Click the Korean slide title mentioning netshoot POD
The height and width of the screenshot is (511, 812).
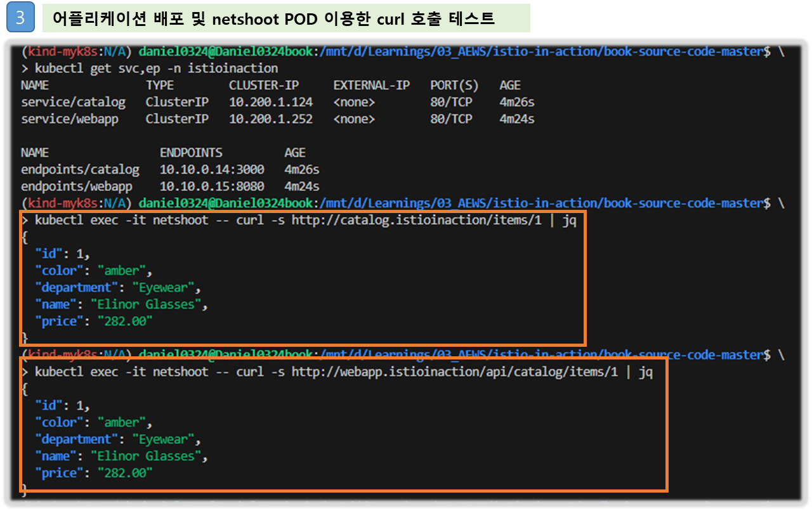[273, 18]
